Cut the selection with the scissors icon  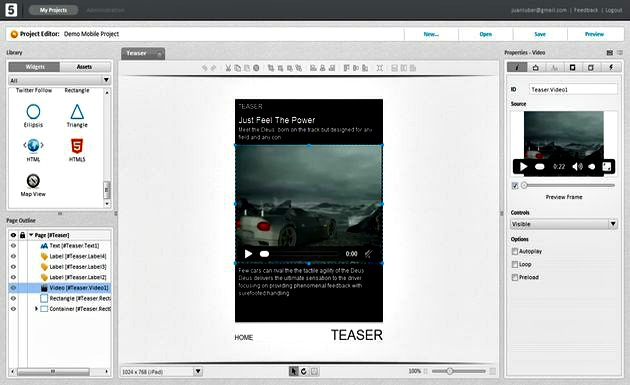(228, 68)
